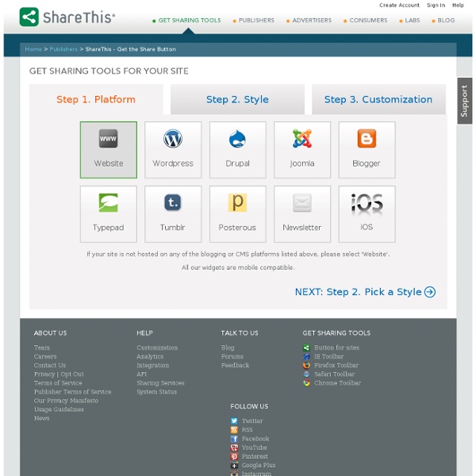Click the arrow icon after Pick a Style

pyautogui.click(x=430, y=292)
